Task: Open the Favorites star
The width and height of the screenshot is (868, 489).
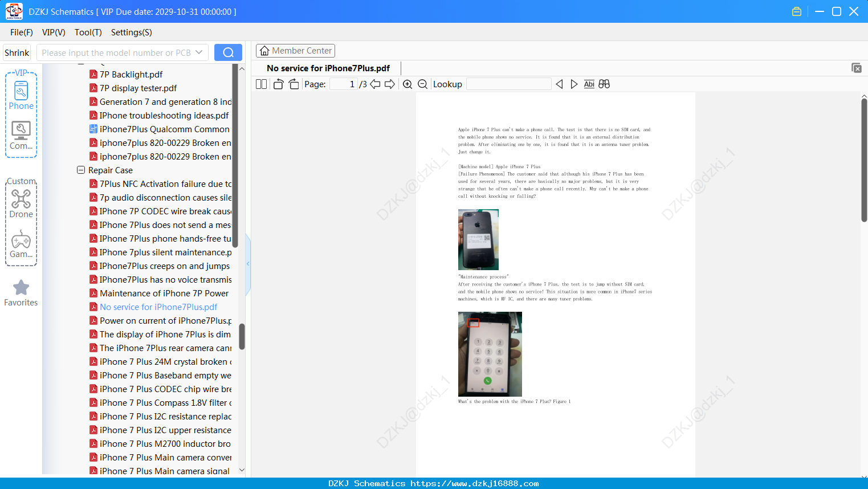Action: tap(21, 293)
